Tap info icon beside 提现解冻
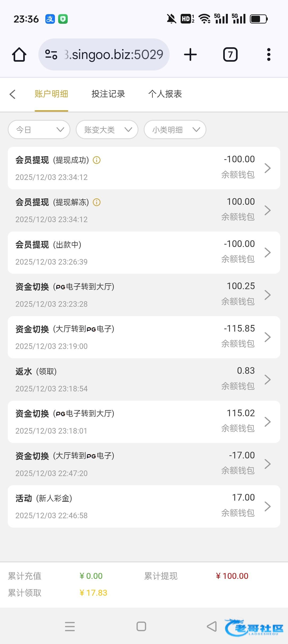288x644 pixels. [97, 202]
